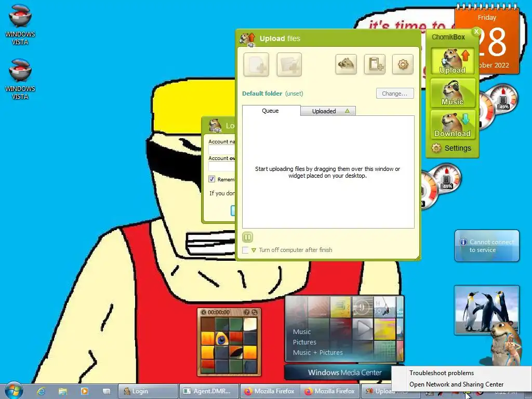Click the toucan eye puzzle tile

tap(222, 339)
